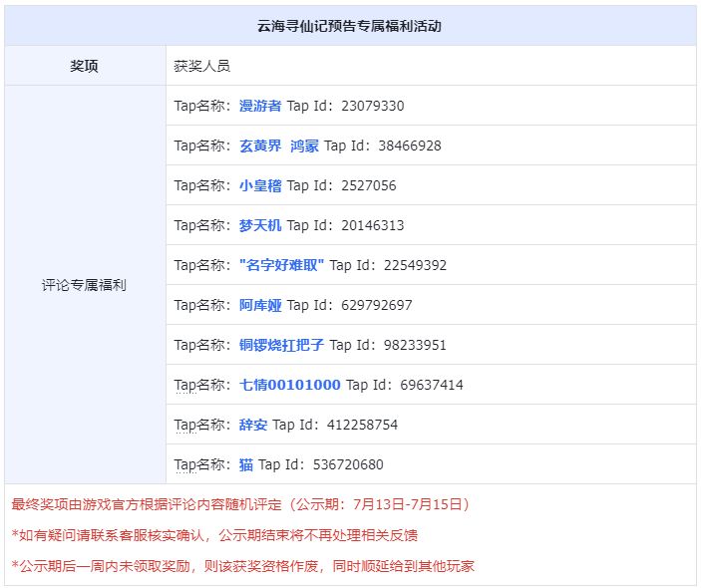
Task: Open the 七情00101000 user link
Action: click(290, 385)
